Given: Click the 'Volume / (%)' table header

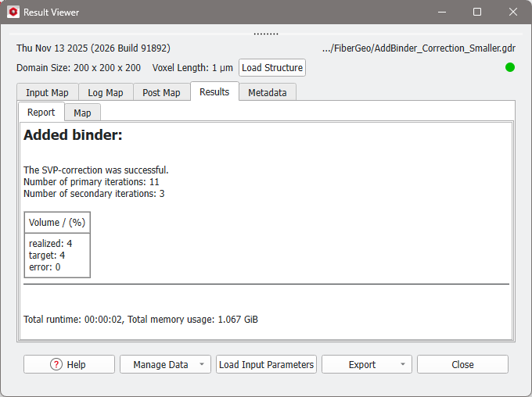Looking at the screenshot, I should [x=57, y=223].
